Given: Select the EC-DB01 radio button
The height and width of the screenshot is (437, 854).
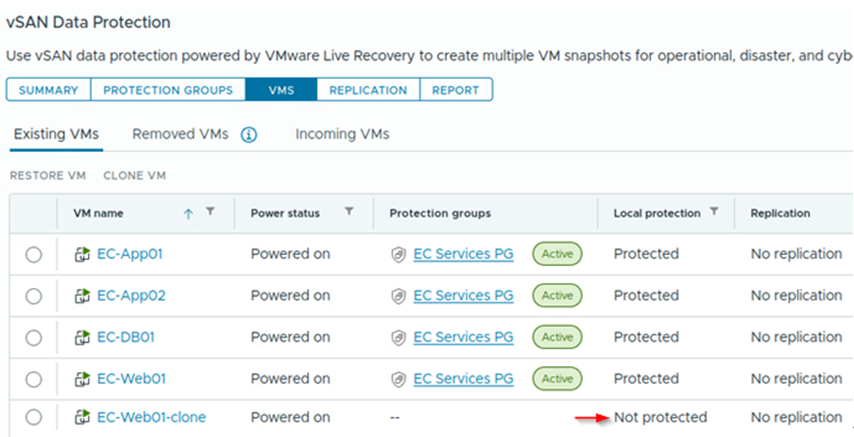Looking at the screenshot, I should 34,338.
